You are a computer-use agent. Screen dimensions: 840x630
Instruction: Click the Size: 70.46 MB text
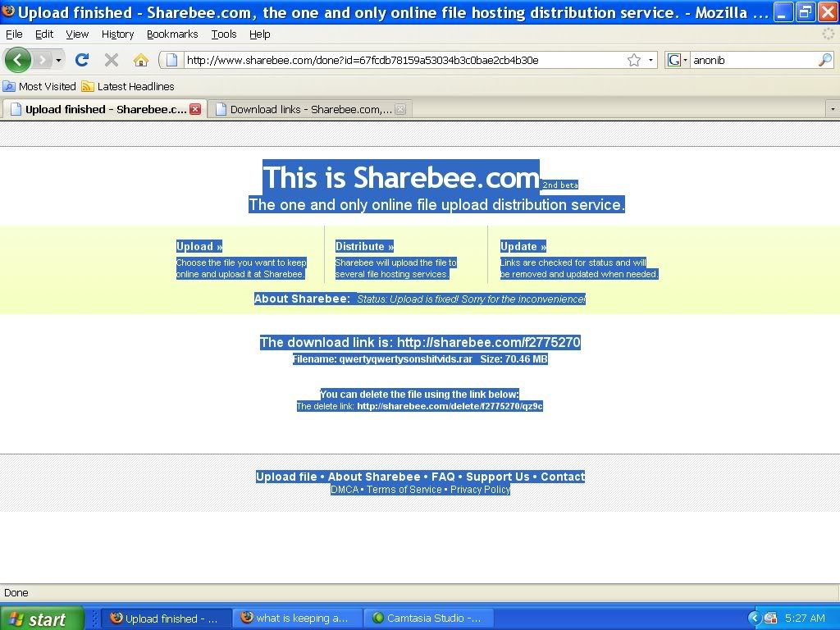coord(514,359)
